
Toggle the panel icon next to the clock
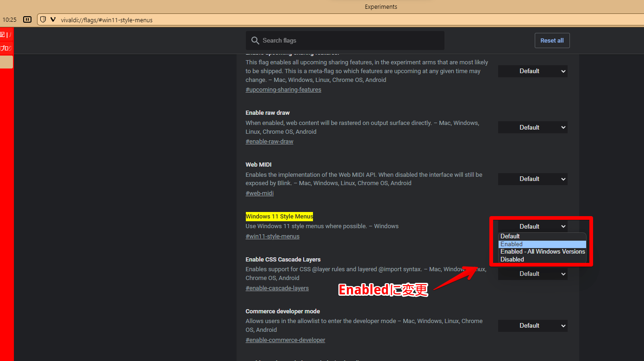tap(27, 19)
